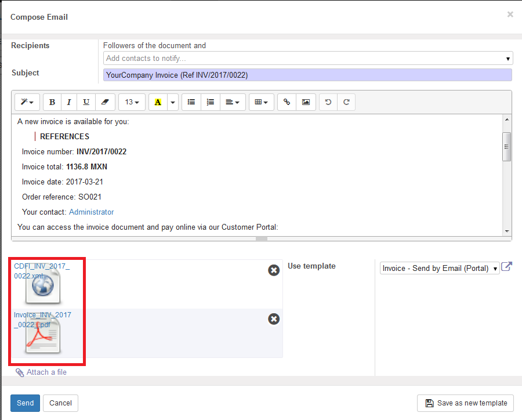Toggle underline formatting

click(x=86, y=102)
